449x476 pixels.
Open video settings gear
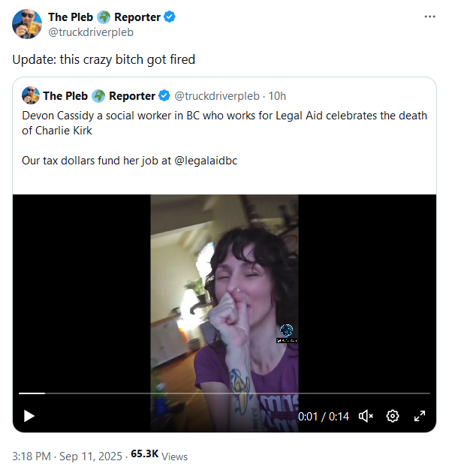[x=393, y=416]
